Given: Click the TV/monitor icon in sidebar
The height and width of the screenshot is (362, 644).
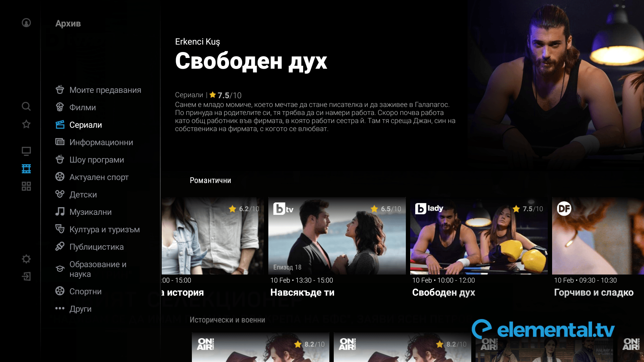Looking at the screenshot, I should (x=26, y=150).
